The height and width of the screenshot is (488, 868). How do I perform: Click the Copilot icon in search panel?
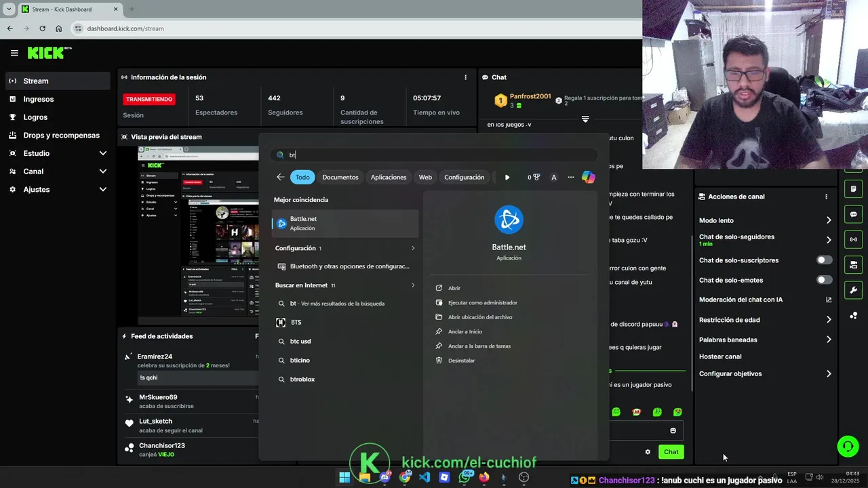(588, 177)
